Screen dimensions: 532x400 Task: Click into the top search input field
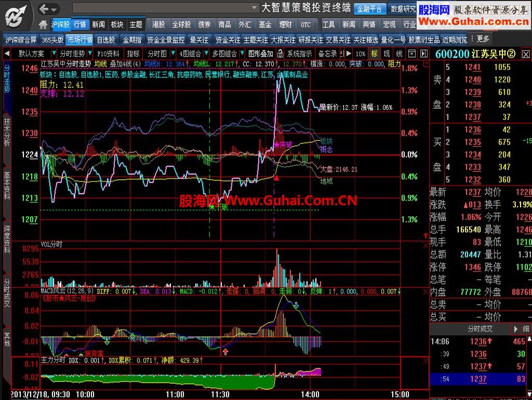[162, 7]
